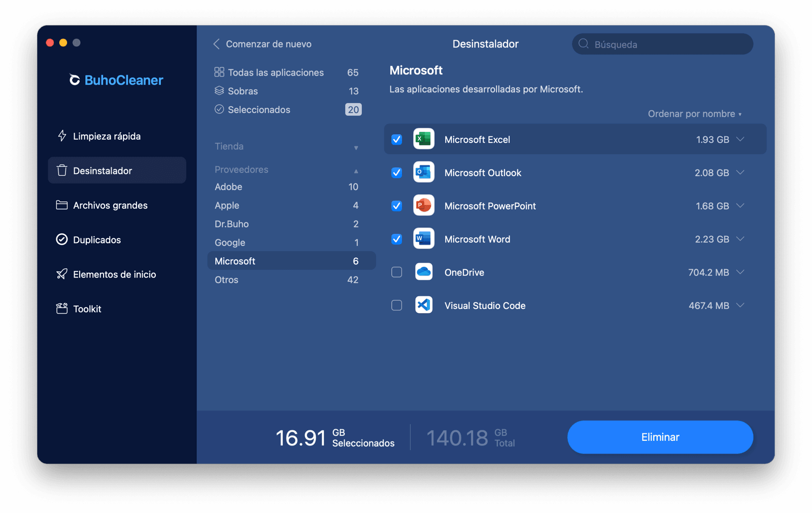This screenshot has width=812, height=513.
Task: Check the OneDrive checkbox
Action: point(397,272)
